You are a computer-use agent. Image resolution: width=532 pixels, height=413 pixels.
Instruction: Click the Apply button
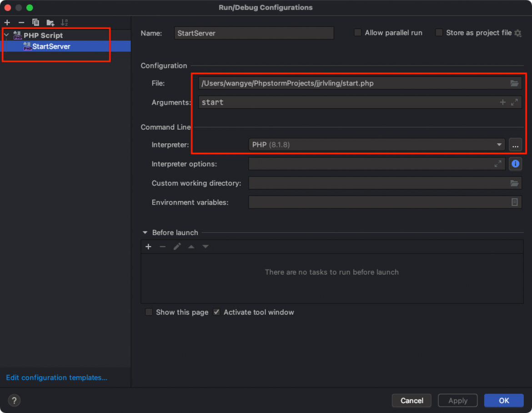point(458,400)
